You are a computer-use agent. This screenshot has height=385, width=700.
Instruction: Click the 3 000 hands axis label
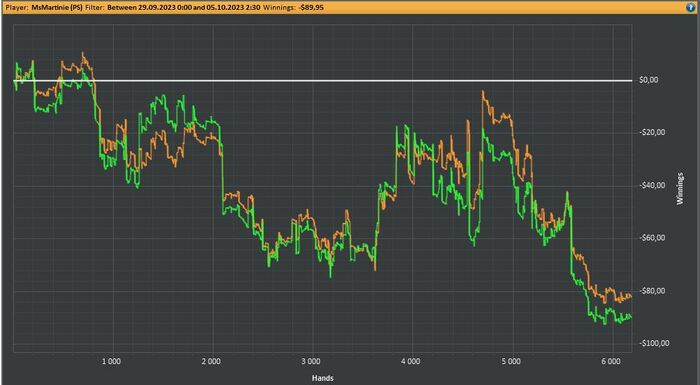(x=311, y=361)
